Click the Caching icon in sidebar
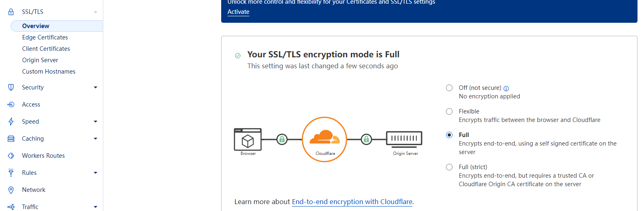Image resolution: width=644 pixels, height=211 pixels. pyautogui.click(x=11, y=139)
